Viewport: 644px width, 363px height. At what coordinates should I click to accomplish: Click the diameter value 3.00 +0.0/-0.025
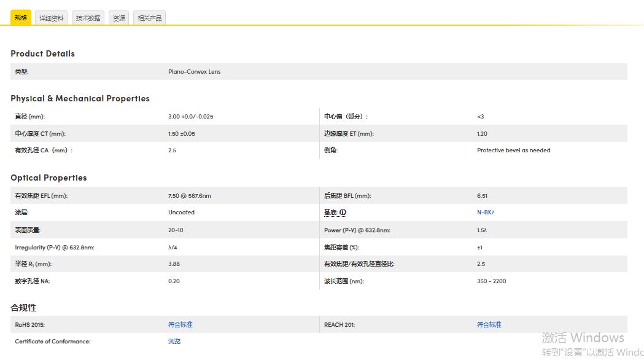[x=191, y=117]
